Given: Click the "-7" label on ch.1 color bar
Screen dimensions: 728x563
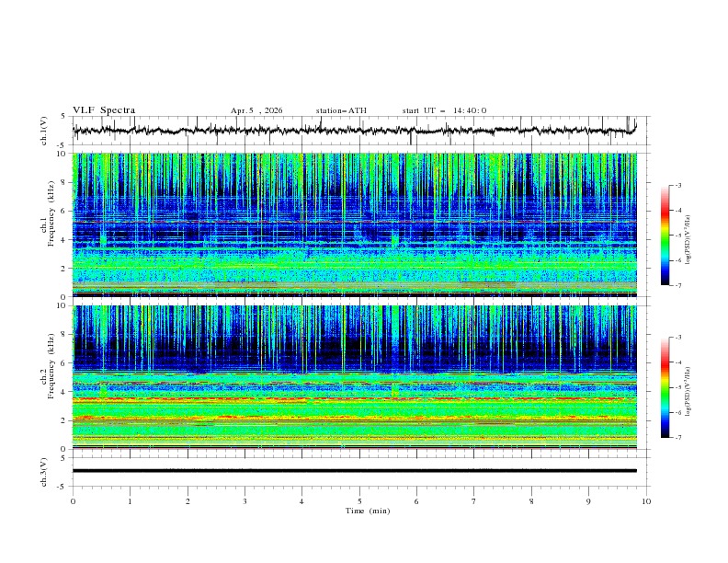Looking at the screenshot, I should click(678, 286).
